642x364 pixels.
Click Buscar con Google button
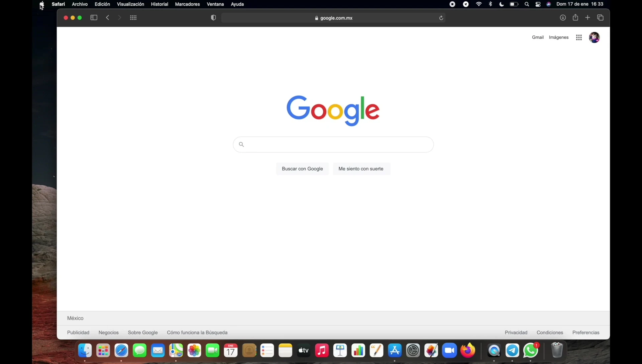[x=302, y=169]
